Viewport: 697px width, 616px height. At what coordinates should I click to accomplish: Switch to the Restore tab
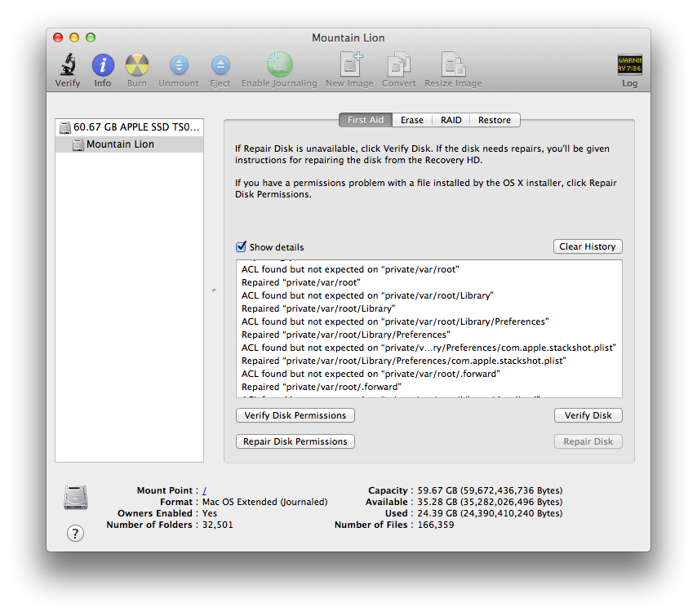point(495,120)
